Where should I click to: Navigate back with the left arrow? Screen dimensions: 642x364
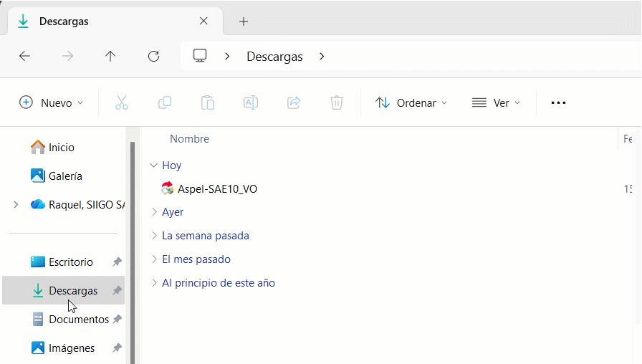coord(25,56)
